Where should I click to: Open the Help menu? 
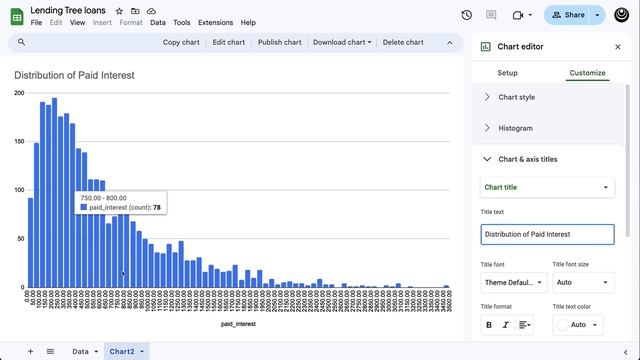[248, 23]
